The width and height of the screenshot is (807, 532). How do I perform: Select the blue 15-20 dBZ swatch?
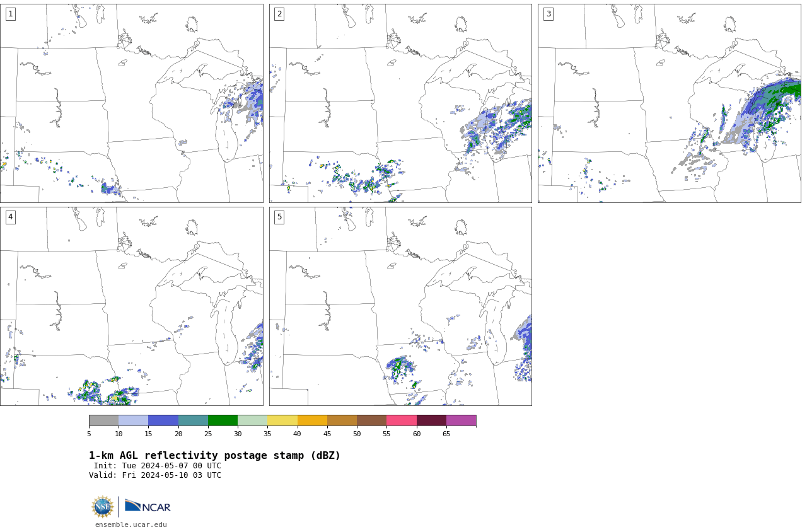pos(163,420)
